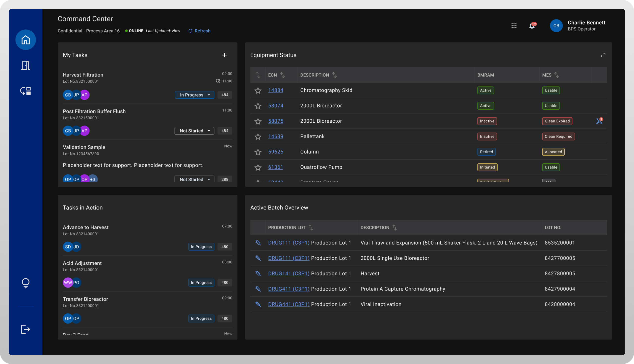Open Post Filtration Buffer Flush status dropdown

(x=194, y=131)
